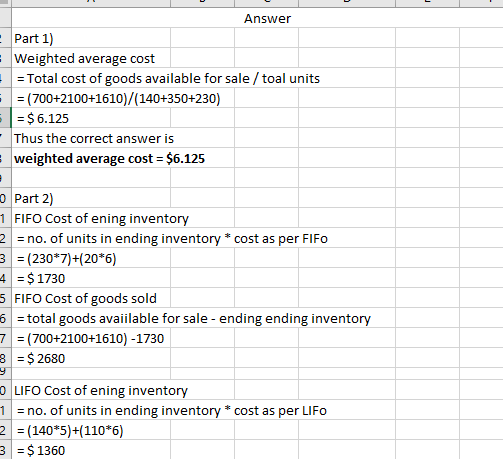Image resolution: width=503 pixels, height=459 pixels.
Task: Click '= Total cost of goods available for sale / toal units'
Action: [x=168, y=78]
